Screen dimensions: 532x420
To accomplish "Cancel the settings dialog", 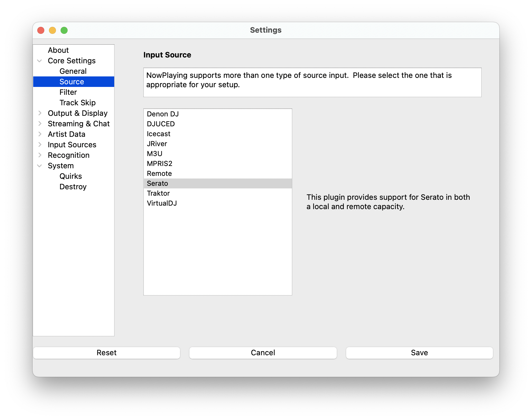I will 263,353.
